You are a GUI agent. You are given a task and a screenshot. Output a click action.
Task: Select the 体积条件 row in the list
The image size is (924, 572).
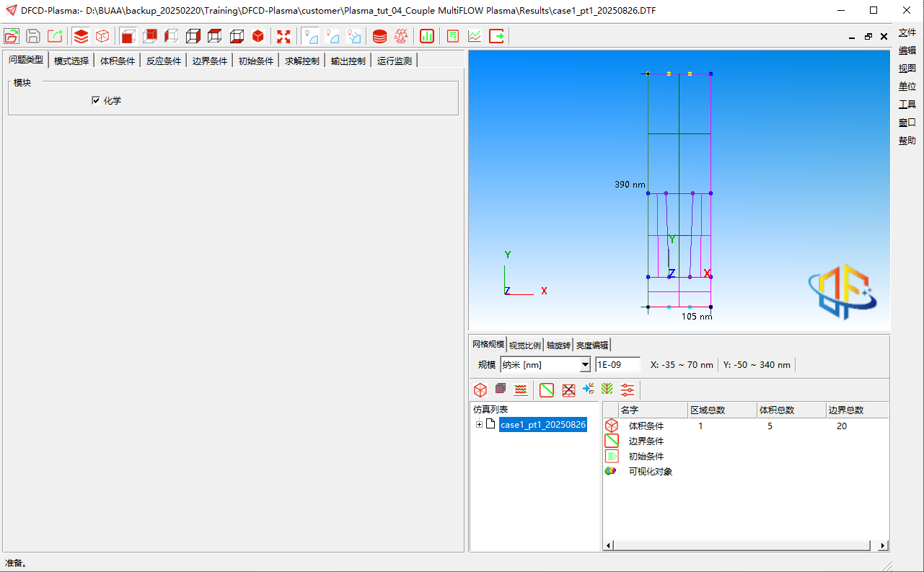646,426
